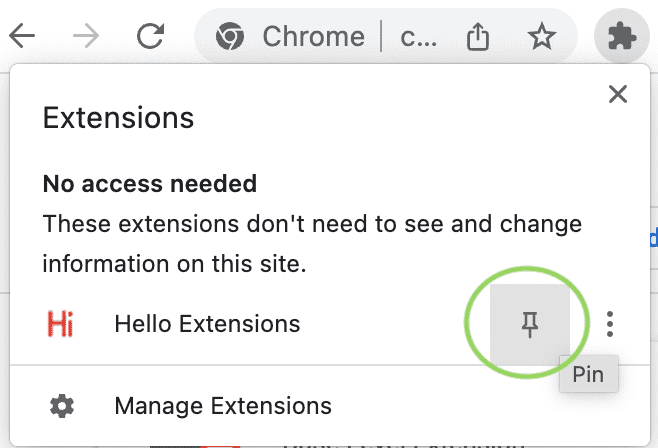Image resolution: width=658 pixels, height=448 pixels.
Task: Select the Hello Extensions entry
Action: (x=207, y=324)
